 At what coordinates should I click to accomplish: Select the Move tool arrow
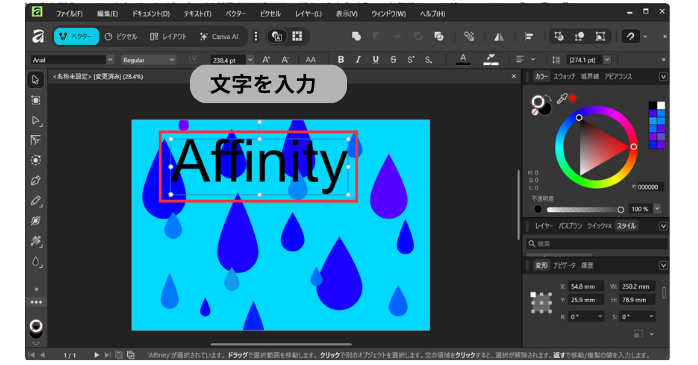[x=36, y=80]
